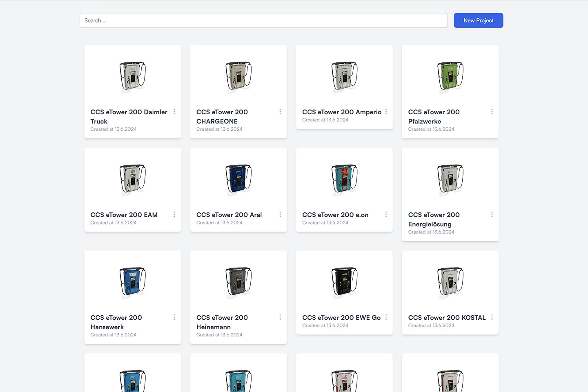Select the CCS eTower 200 Amperio title
The image size is (588, 392).
click(x=342, y=112)
